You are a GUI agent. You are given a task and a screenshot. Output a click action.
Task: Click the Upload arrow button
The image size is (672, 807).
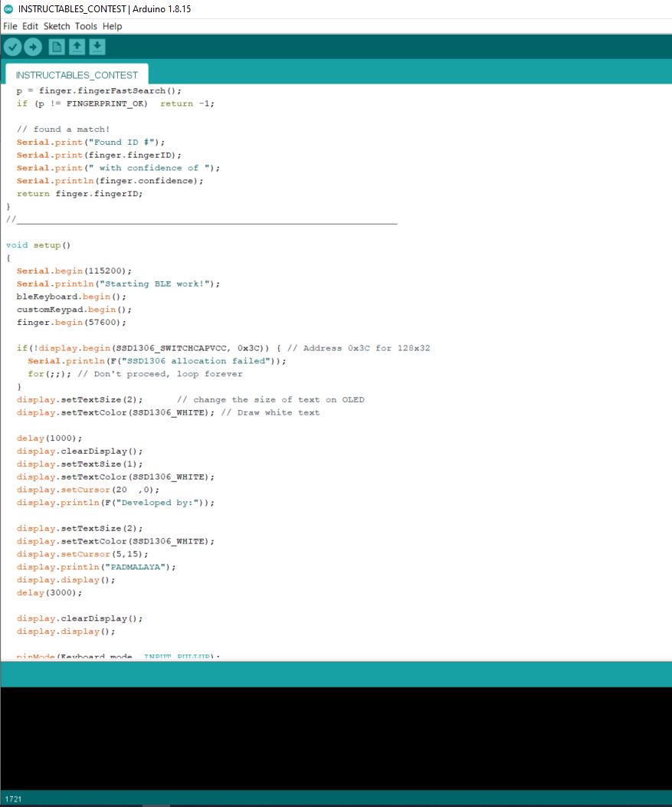[x=33, y=48]
